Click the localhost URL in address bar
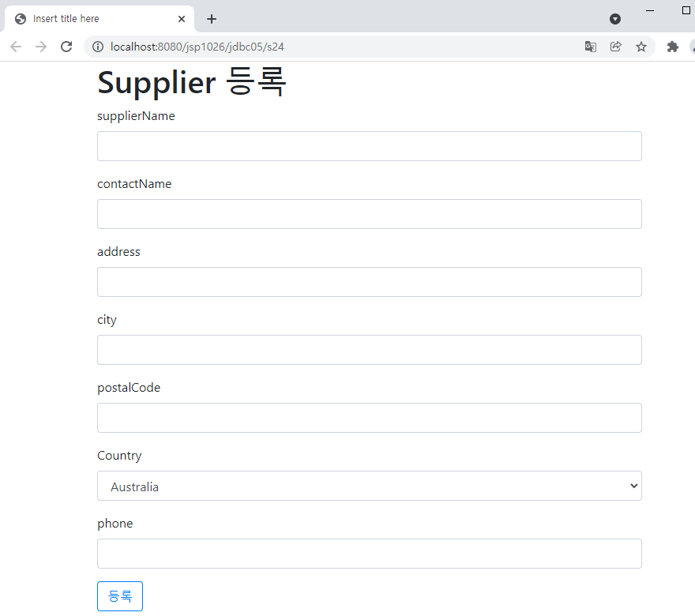Viewport: 695px width, 616px height. click(197, 47)
